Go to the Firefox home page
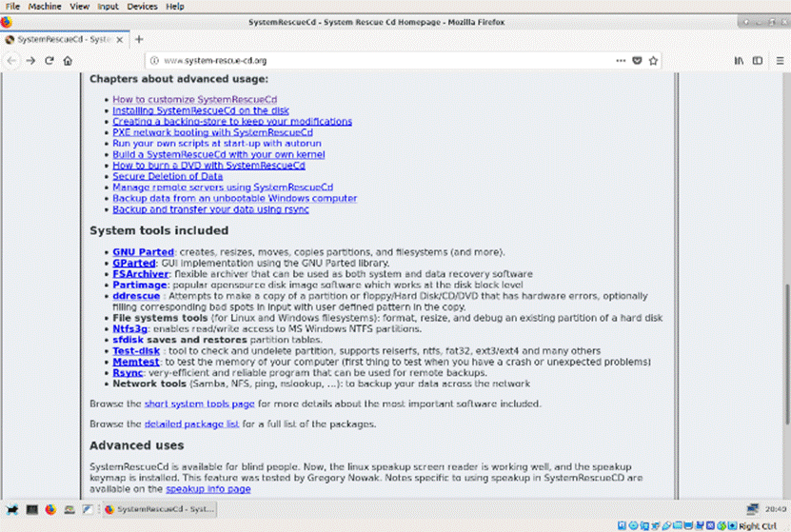The image size is (791, 532). click(68, 61)
